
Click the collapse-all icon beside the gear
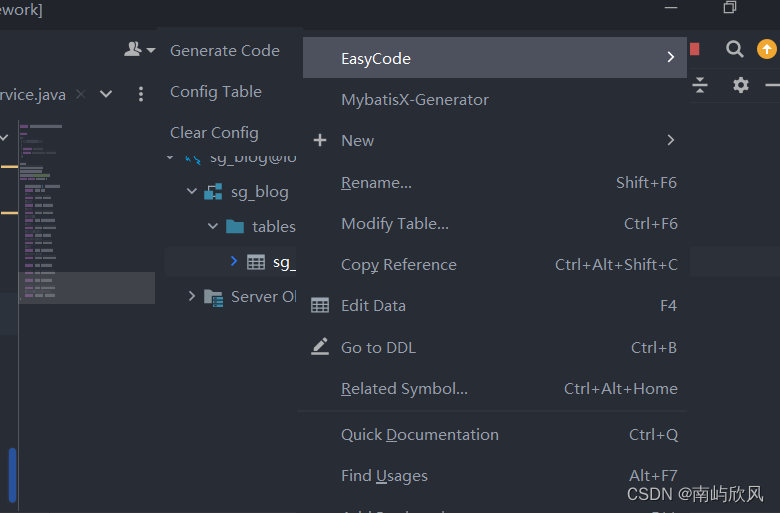[x=700, y=85]
